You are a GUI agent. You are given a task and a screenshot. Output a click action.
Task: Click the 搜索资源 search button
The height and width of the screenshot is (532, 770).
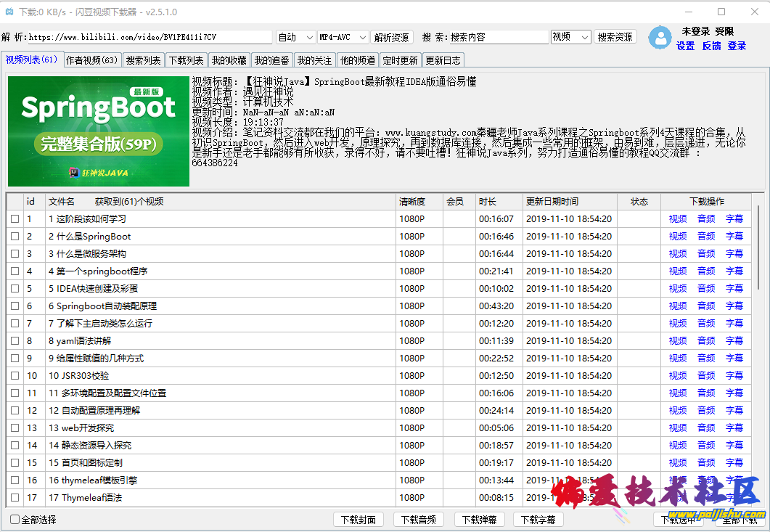tap(615, 36)
